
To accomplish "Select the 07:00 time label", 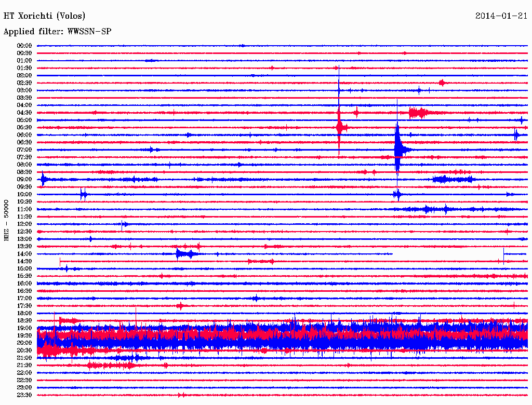I will (x=24, y=150).
